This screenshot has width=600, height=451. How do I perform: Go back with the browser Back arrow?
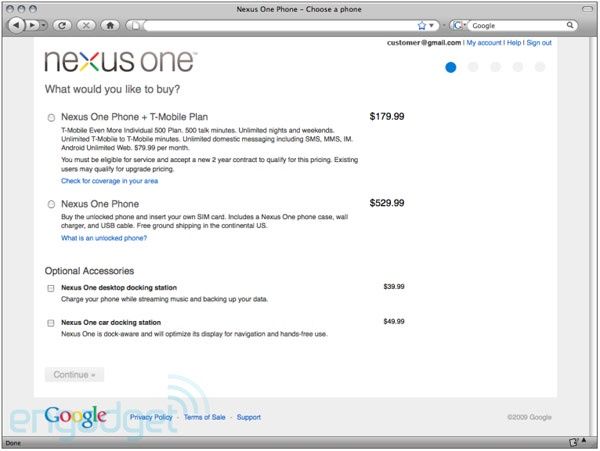tap(16, 25)
